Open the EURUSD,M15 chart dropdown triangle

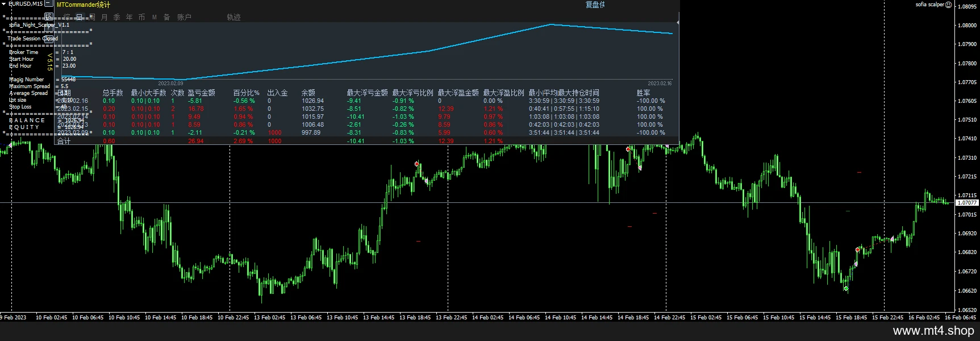3,4
